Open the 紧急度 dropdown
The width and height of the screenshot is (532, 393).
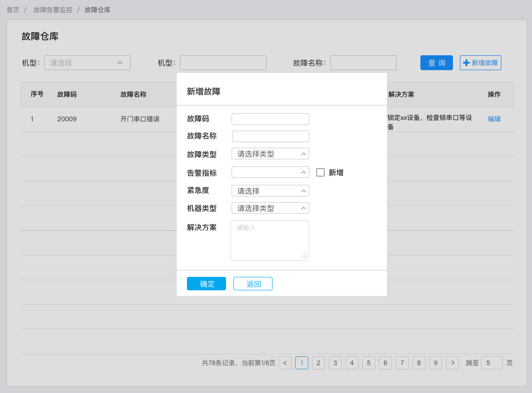pos(270,191)
